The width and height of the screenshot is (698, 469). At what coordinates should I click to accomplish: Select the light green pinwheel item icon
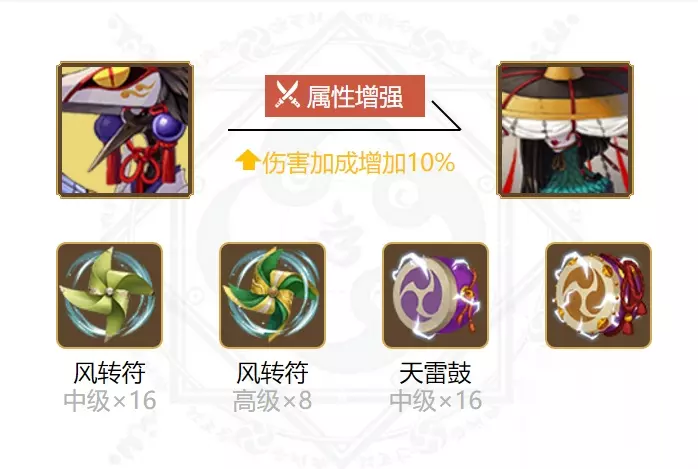tap(110, 295)
